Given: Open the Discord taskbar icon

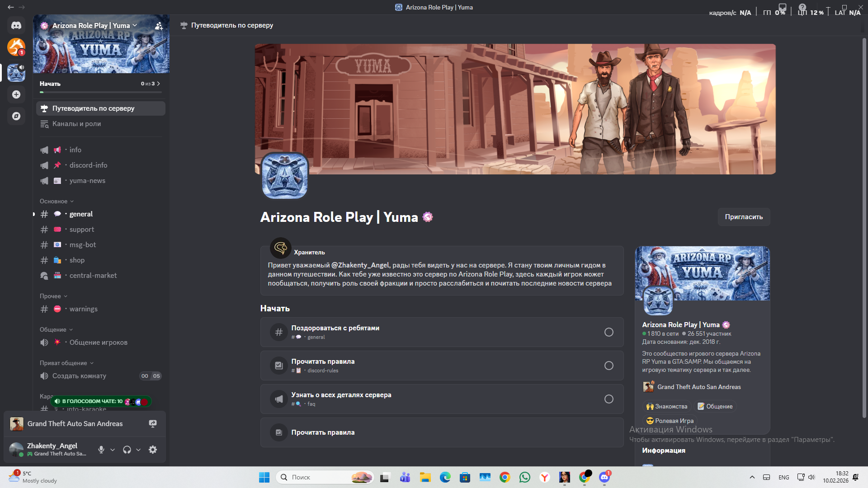Looking at the screenshot, I should pos(604,477).
